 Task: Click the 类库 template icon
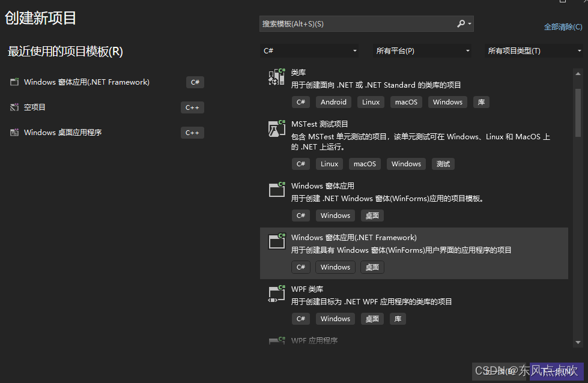276,76
